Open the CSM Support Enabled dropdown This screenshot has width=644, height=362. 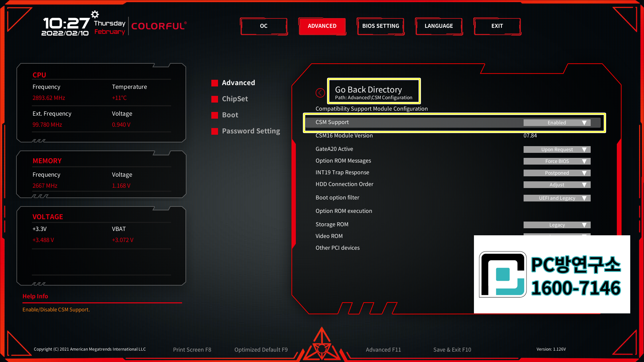[557, 123]
